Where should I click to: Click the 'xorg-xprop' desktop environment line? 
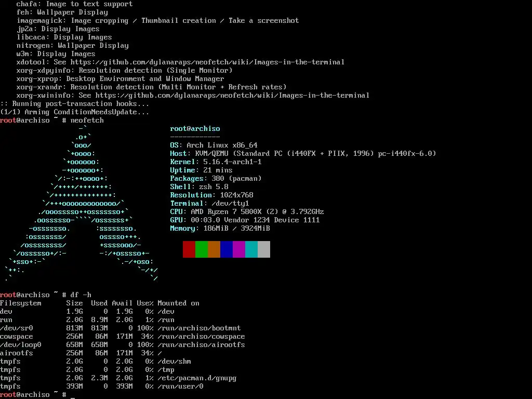[x=121, y=79]
